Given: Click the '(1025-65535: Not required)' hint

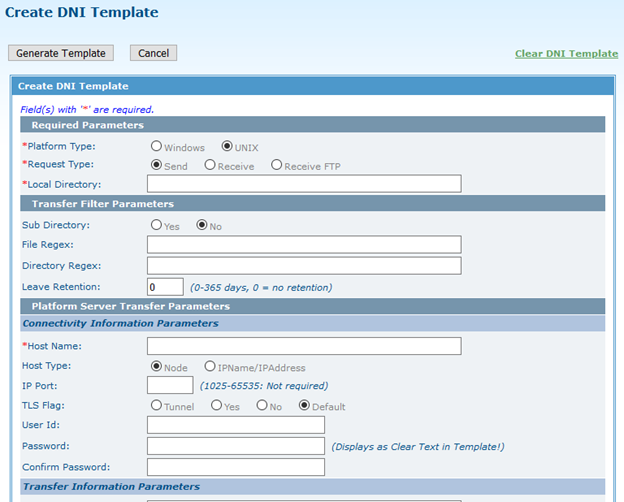Looking at the screenshot, I should coord(264,386).
